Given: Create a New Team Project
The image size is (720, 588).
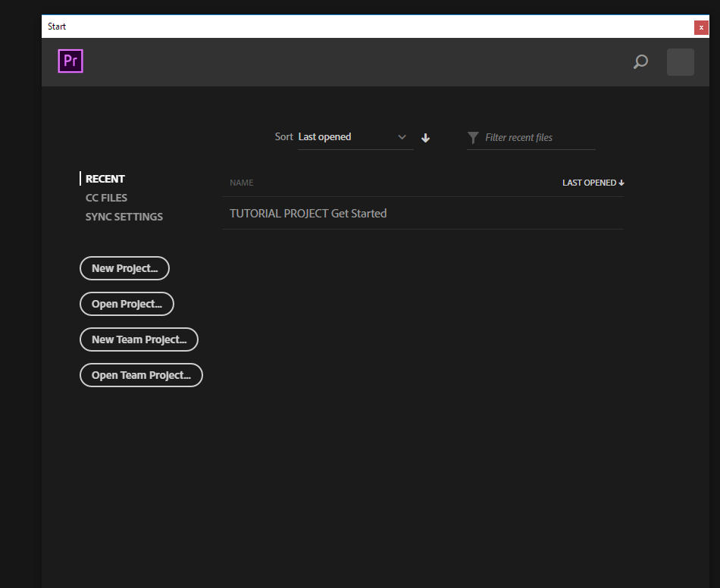Looking at the screenshot, I should tap(139, 339).
